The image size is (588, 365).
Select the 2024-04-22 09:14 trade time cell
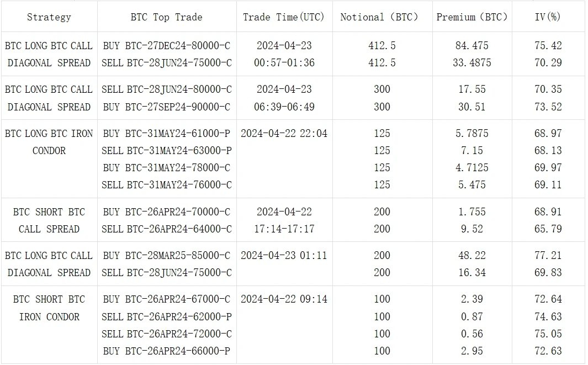click(284, 299)
